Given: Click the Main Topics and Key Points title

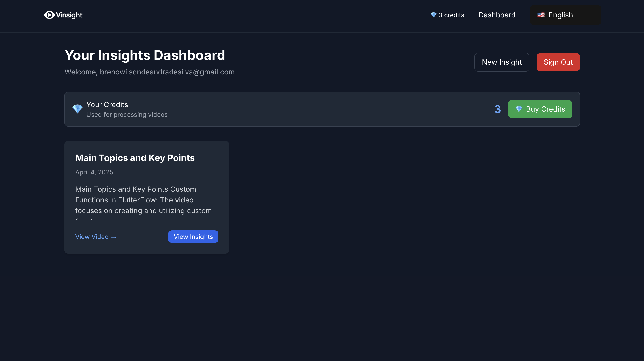Looking at the screenshot, I should pyautogui.click(x=135, y=158).
